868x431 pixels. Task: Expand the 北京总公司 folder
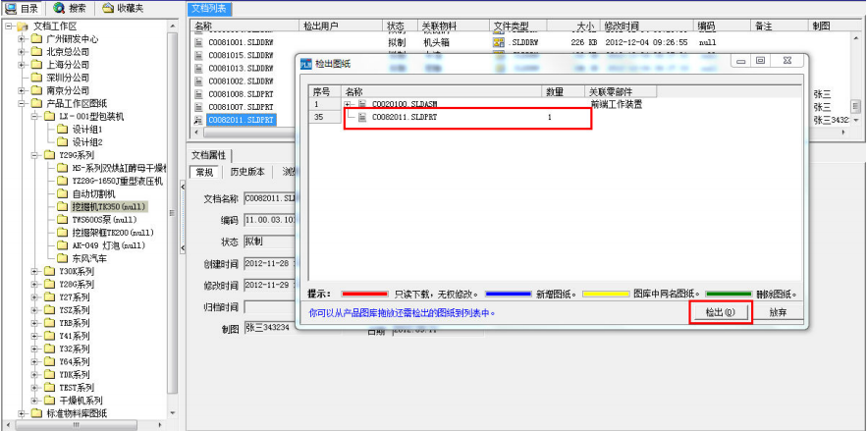pyautogui.click(x=22, y=51)
